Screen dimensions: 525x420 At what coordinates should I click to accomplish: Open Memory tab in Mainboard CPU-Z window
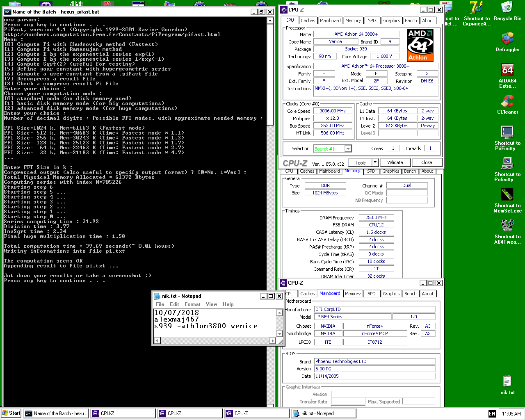click(353, 294)
